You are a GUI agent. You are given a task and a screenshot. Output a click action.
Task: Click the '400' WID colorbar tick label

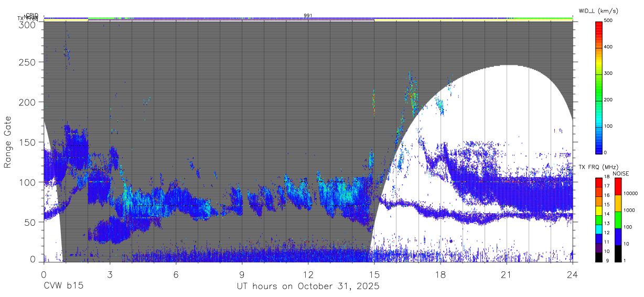(x=608, y=47)
